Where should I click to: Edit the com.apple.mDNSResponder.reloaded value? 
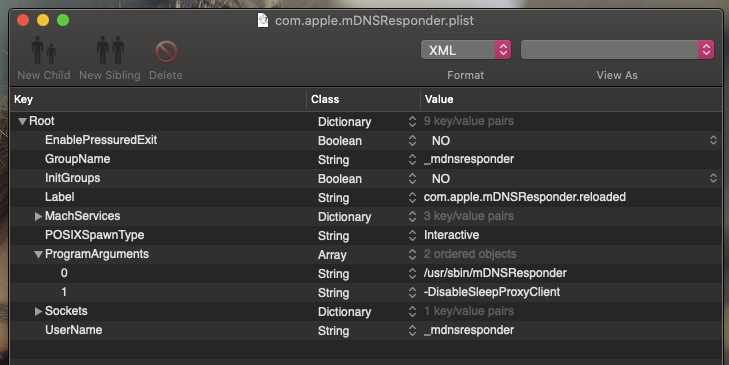click(x=524, y=197)
